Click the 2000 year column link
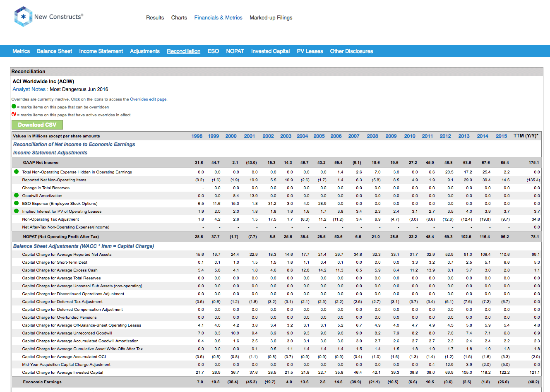 tap(231, 136)
